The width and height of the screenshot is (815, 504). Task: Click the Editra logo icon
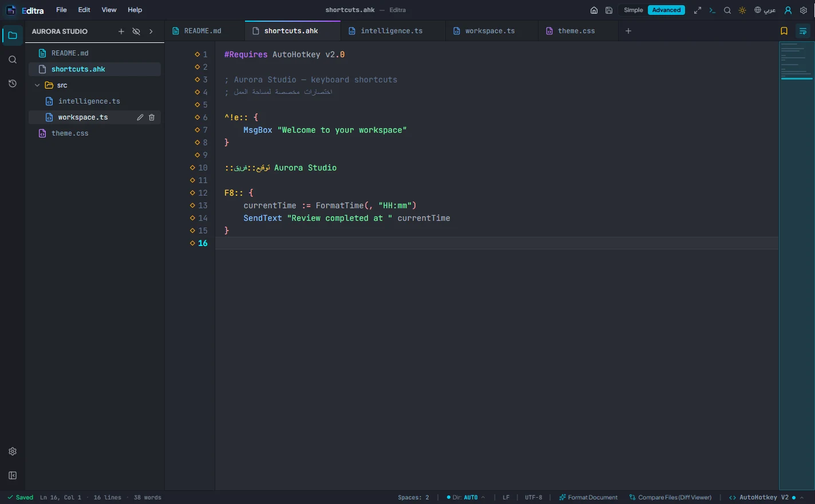point(11,10)
